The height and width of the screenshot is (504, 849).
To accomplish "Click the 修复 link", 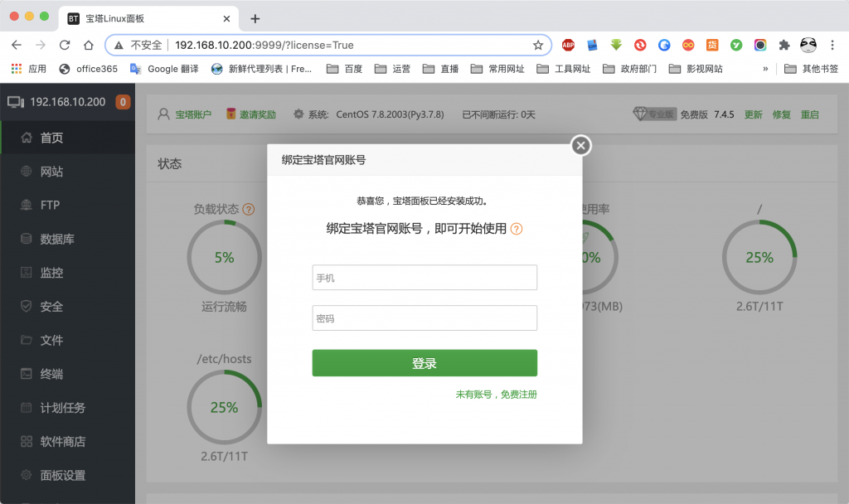I will pyautogui.click(x=781, y=114).
